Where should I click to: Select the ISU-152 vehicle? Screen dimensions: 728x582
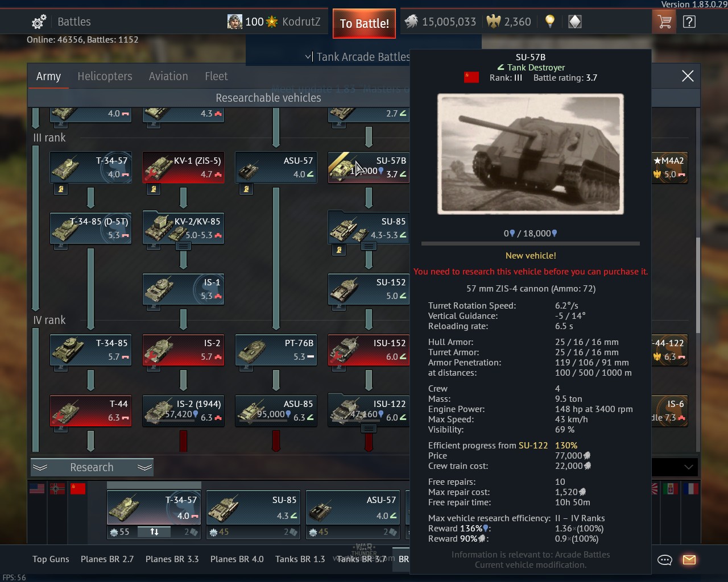[x=369, y=350]
